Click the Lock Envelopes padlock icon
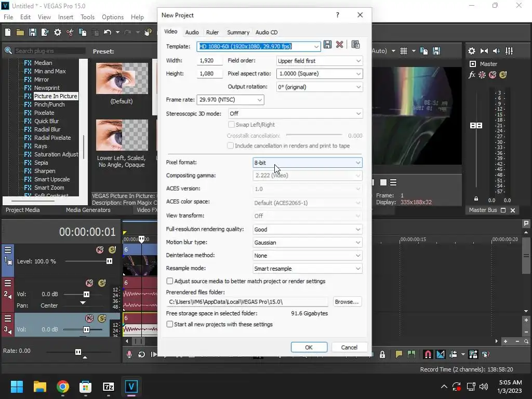 (x=382, y=354)
